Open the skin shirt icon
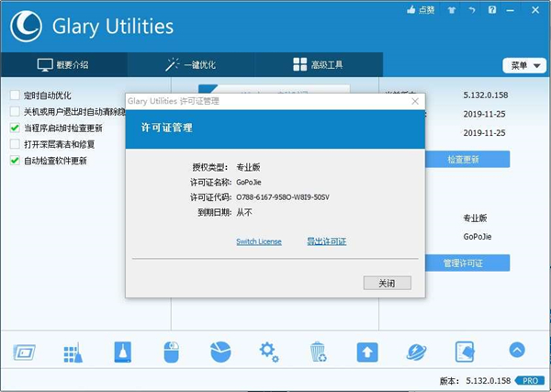 point(452,10)
